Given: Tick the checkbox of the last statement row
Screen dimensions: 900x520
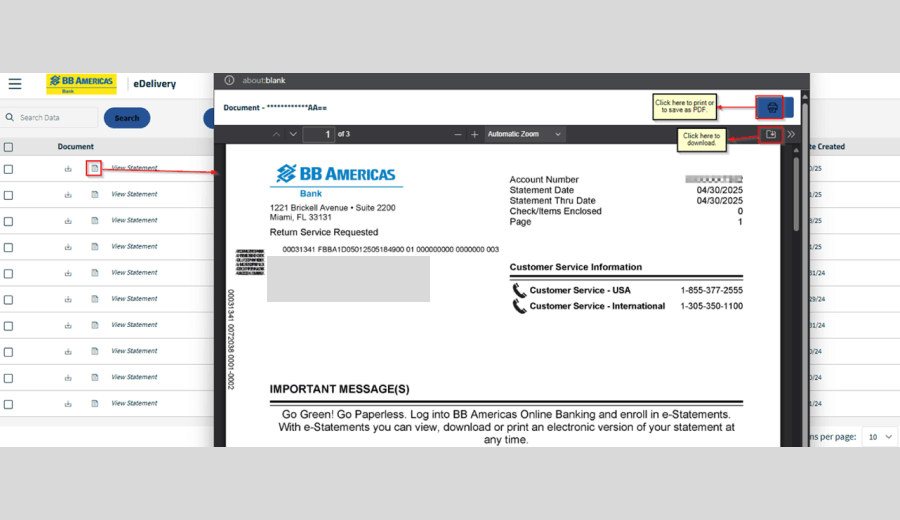Looking at the screenshot, I should [9, 404].
